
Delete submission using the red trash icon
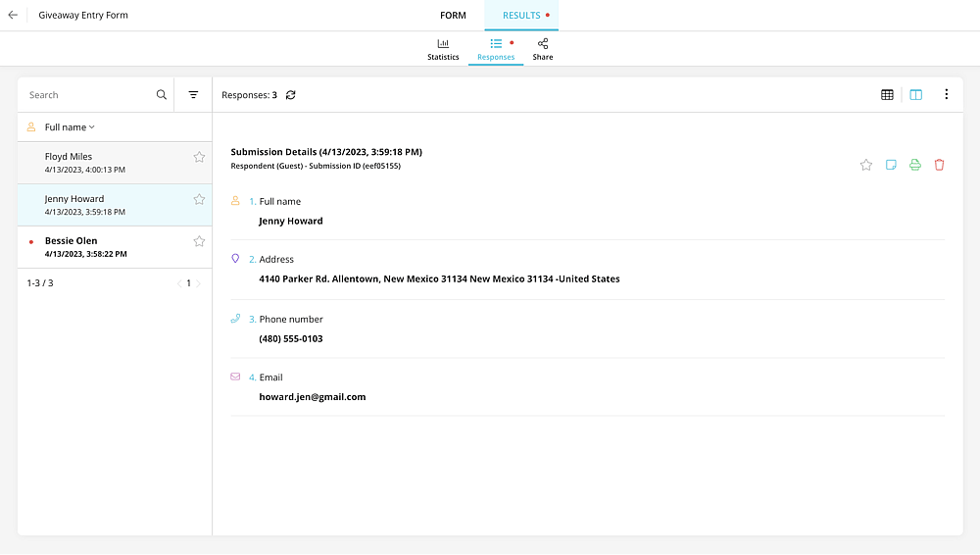pyautogui.click(x=939, y=165)
